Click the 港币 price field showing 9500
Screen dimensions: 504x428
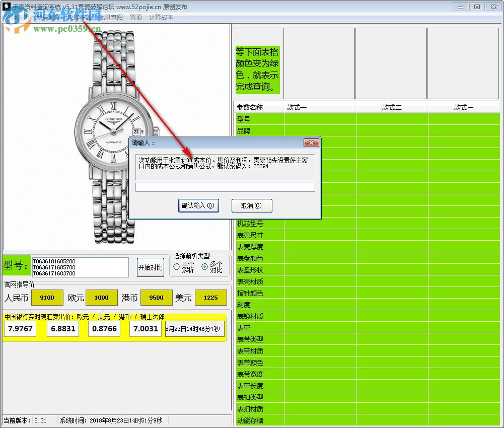click(x=156, y=298)
